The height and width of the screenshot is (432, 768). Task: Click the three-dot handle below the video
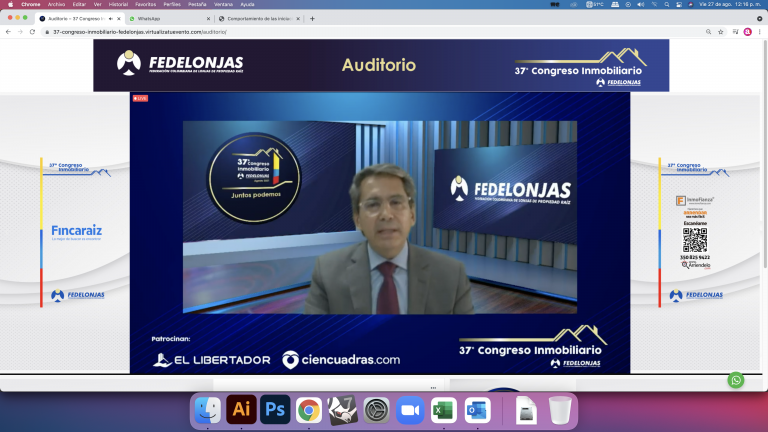(x=433, y=387)
